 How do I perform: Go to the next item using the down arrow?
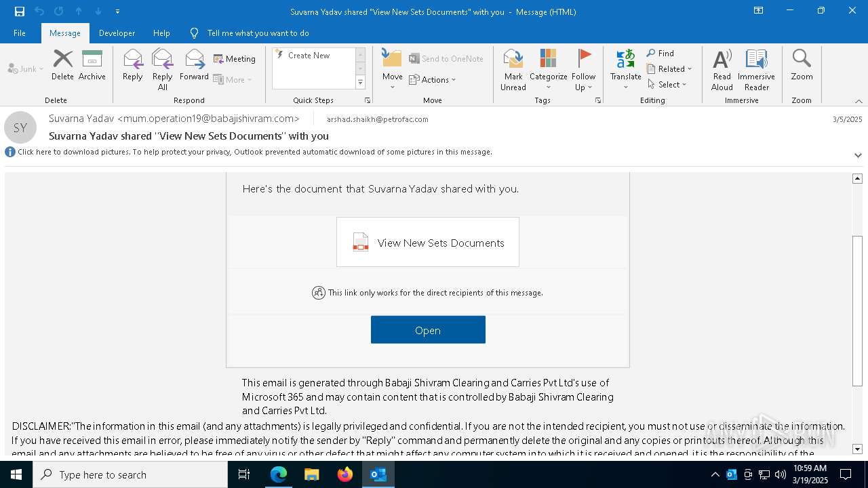pyautogui.click(x=98, y=12)
